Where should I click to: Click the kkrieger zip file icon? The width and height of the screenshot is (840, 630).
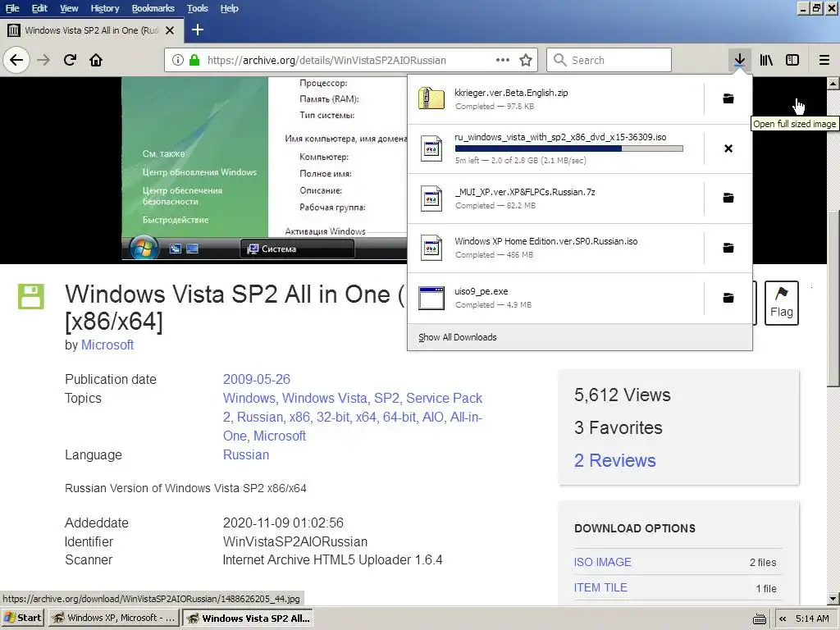pyautogui.click(x=431, y=98)
